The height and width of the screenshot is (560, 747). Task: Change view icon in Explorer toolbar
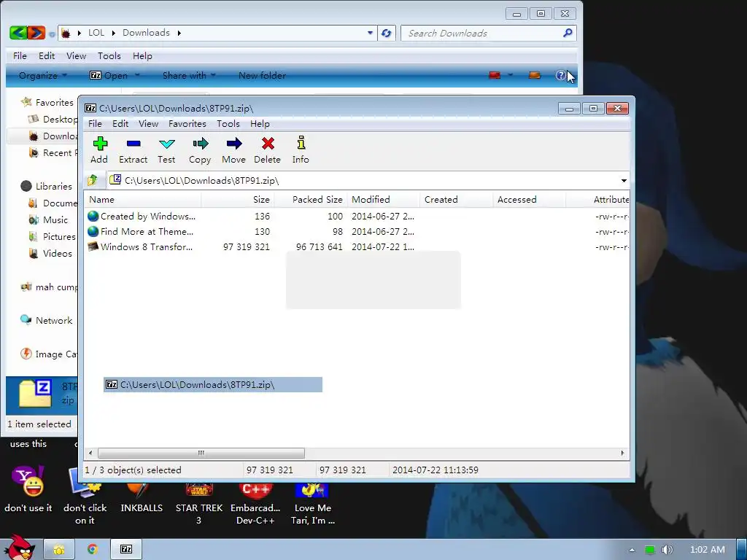[x=495, y=75]
